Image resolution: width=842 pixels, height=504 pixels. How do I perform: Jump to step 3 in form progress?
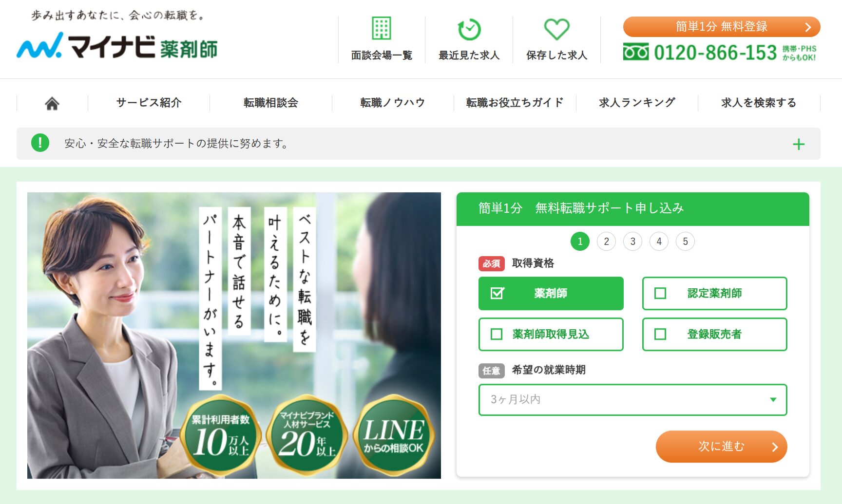tap(632, 242)
